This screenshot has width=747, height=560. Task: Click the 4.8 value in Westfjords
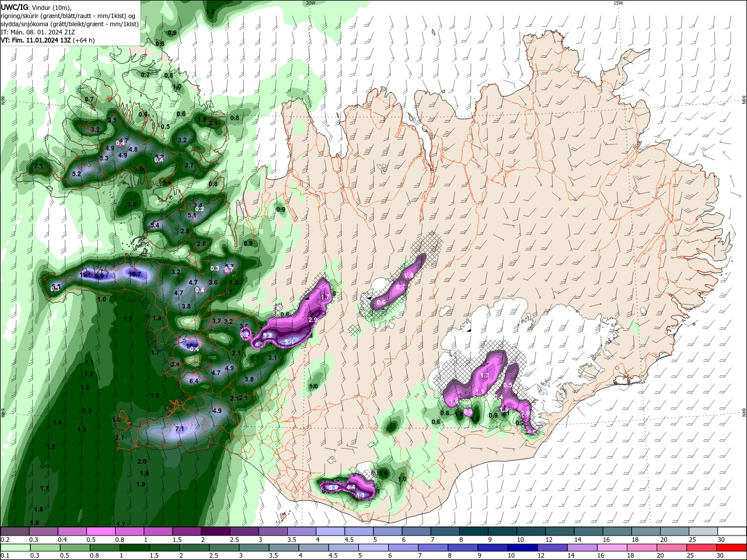coord(133,149)
